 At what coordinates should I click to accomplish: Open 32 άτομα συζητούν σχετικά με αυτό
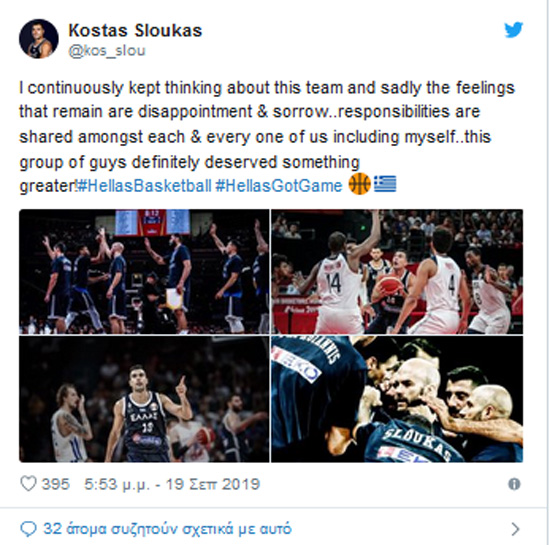click(167, 529)
